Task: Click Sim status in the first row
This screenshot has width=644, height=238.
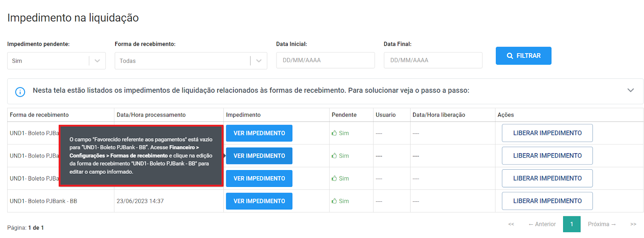Action: coord(340,133)
